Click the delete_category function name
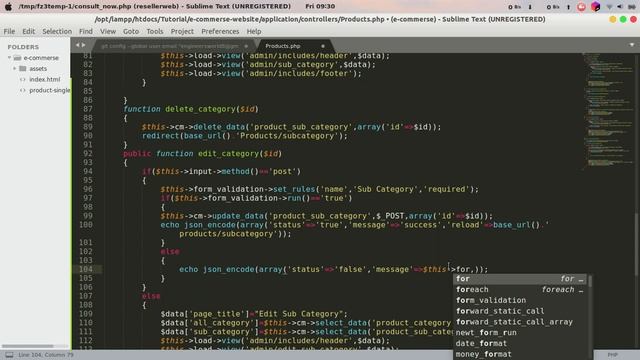Image resolution: width=640 pixels, height=360 pixels. click(200, 109)
